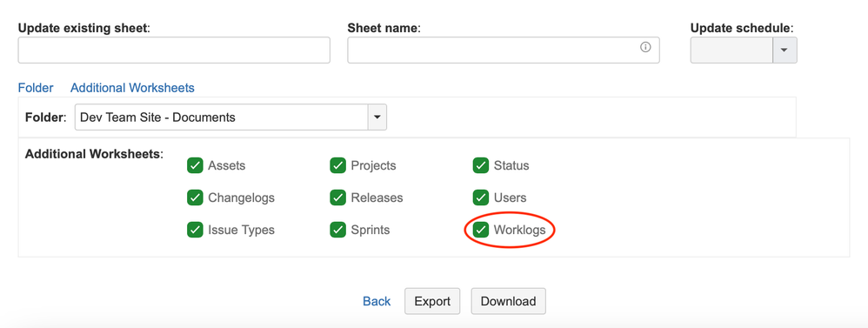Click the Export button
Image resolution: width=868 pixels, height=328 pixels.
pos(432,301)
